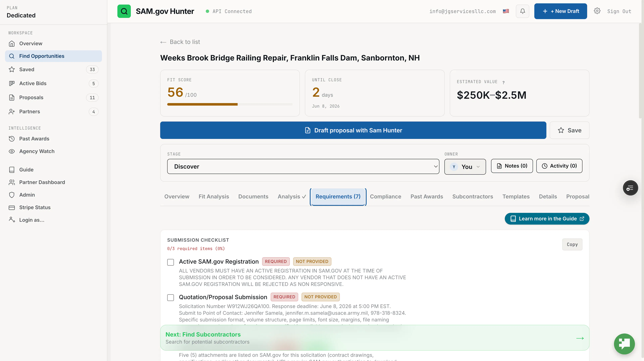644x361 pixels.
Task: Click the dark floating checklist icon
Action: 630,188
